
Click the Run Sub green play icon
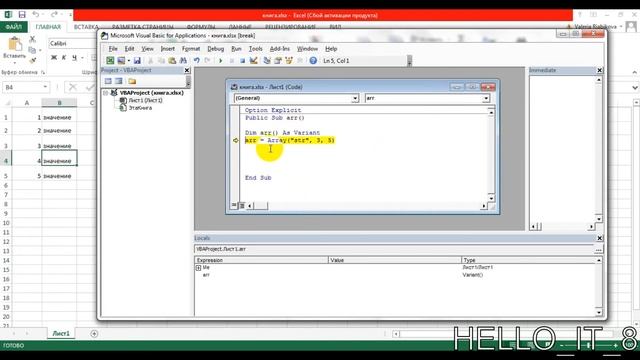[221, 60]
